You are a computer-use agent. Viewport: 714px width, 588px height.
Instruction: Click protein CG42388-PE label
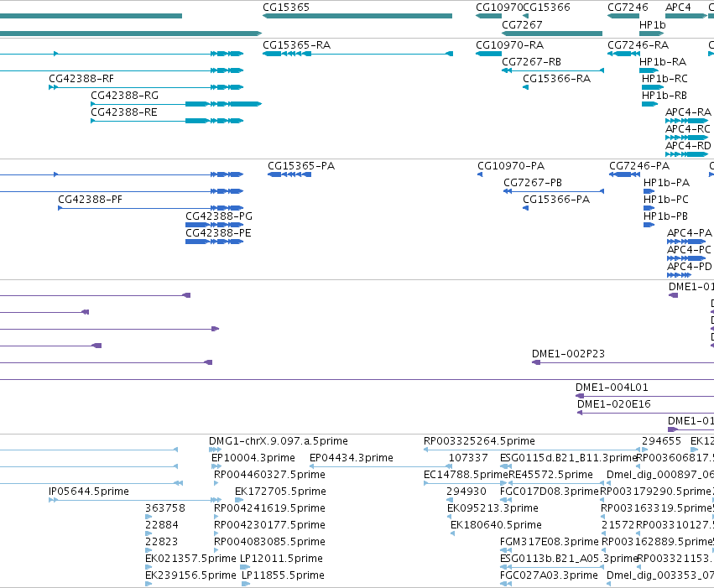218,233
